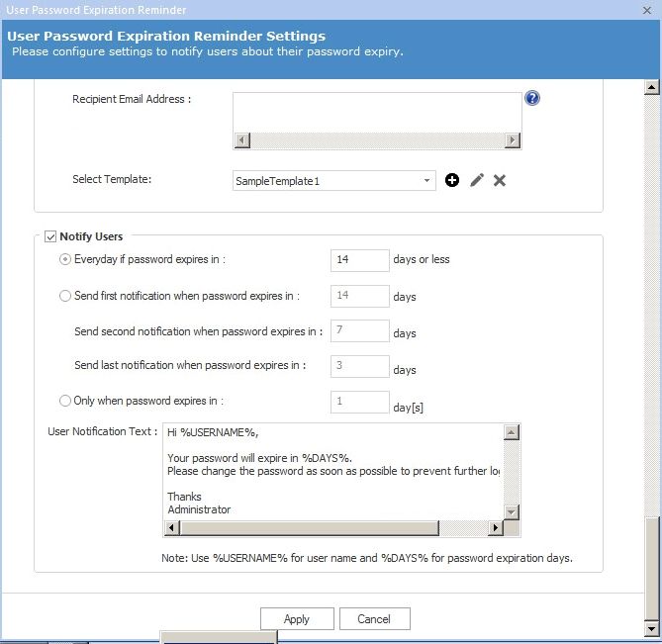This screenshot has width=662, height=644.
Task: Click the 'Hi %USERNAME%,' line
Action: coord(213,432)
